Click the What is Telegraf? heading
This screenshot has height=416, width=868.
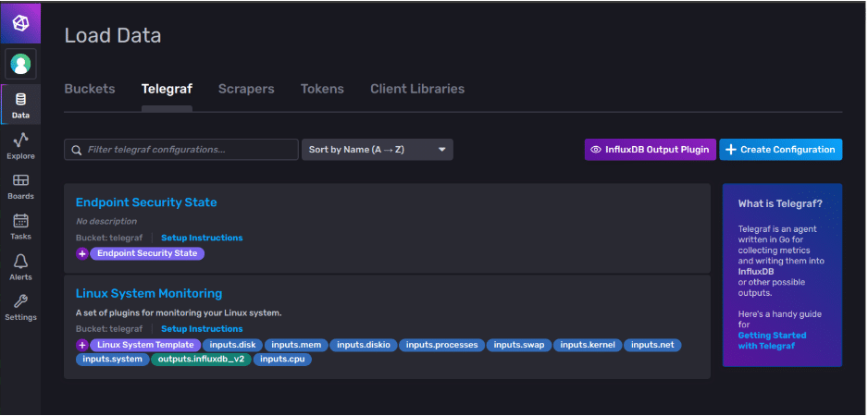[x=780, y=204]
